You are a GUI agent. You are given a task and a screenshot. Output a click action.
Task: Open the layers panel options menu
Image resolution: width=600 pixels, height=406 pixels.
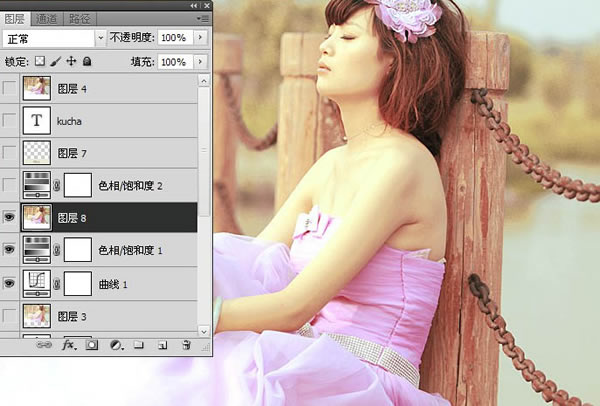tap(203, 18)
